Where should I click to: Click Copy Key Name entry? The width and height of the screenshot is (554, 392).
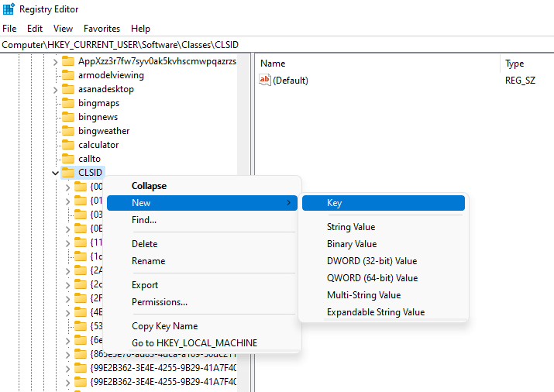pos(164,326)
